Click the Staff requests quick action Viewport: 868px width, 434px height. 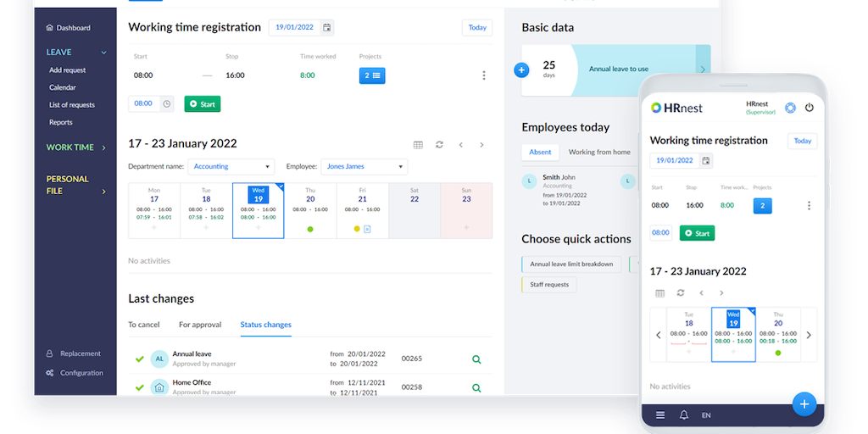pos(549,285)
